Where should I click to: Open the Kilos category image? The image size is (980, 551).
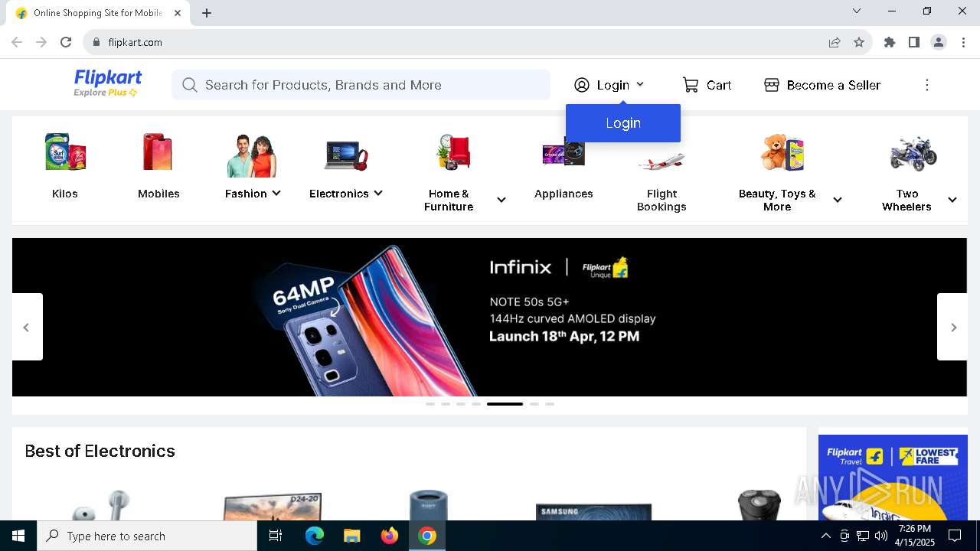(65, 152)
